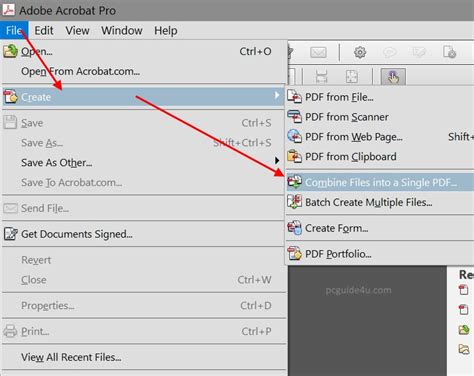Viewport: 474px width, 376px height.
Task: Click the PDF from Clipboard icon
Action: click(295, 156)
